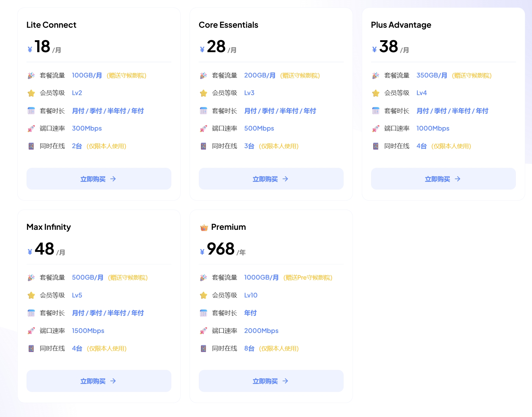This screenshot has height=417, width=532.
Task: Click 赠送Pre守候影院 note in Premium
Action: (x=308, y=278)
